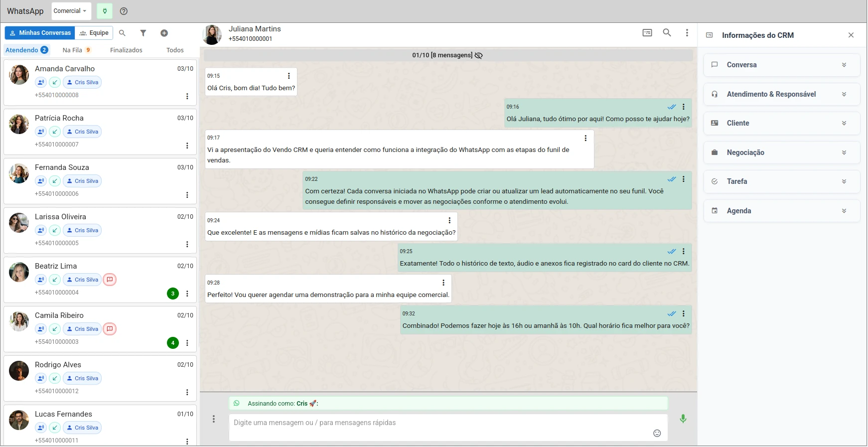Open the help question mark icon

124,11
